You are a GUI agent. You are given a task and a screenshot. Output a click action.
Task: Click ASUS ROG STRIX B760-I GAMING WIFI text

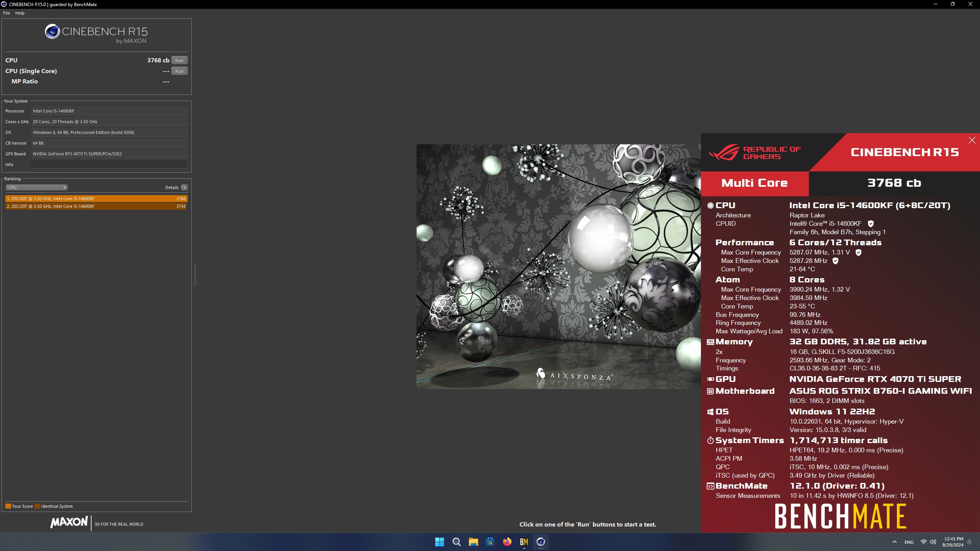[x=880, y=391]
